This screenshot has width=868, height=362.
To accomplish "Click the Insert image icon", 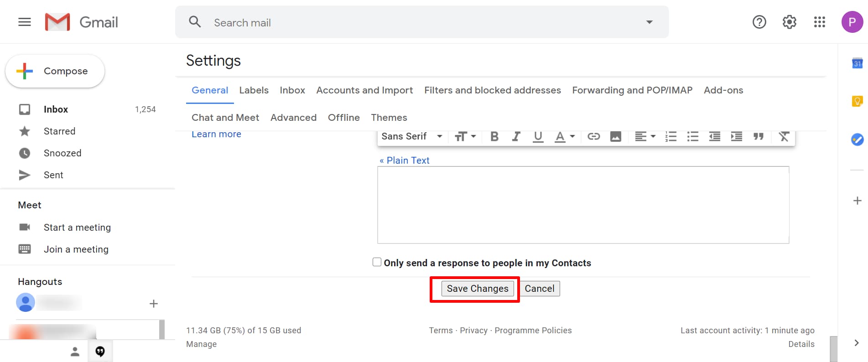I will 615,136.
